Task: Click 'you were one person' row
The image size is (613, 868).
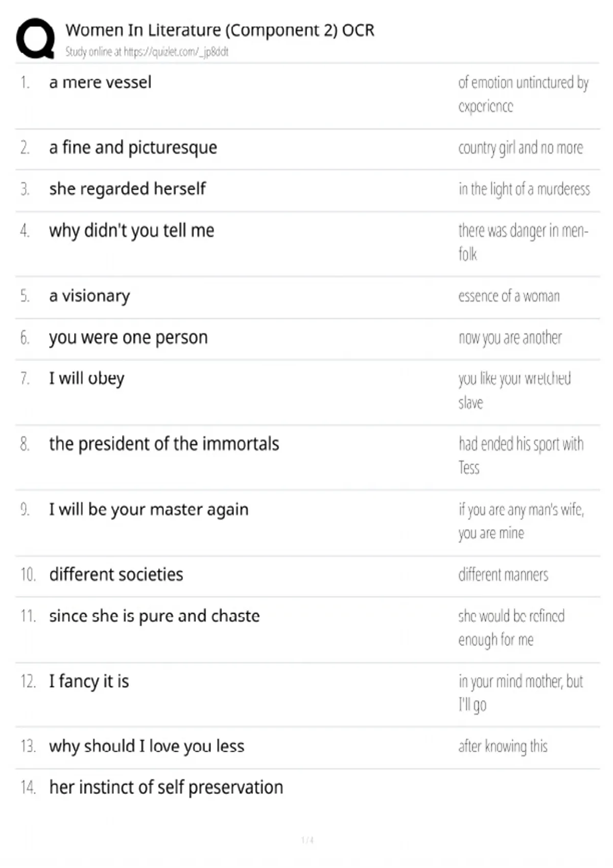Action: (x=308, y=337)
